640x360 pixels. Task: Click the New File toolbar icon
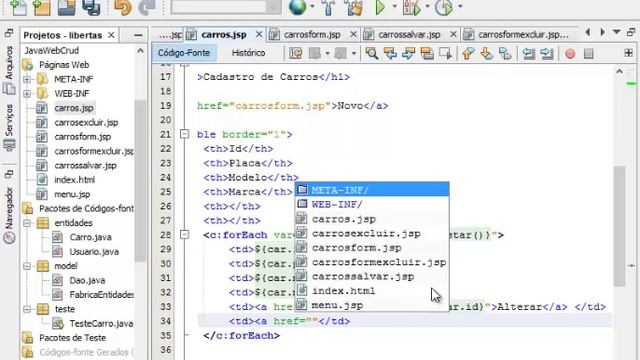pyautogui.click(x=18, y=7)
